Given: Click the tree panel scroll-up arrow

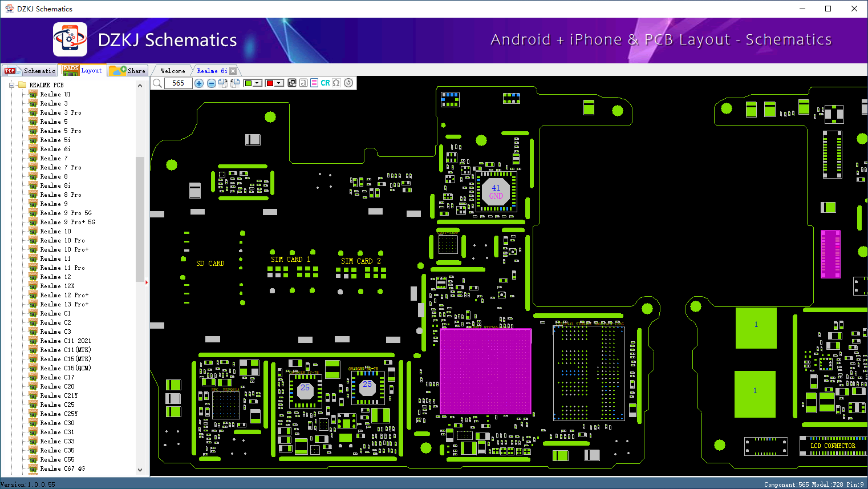Looking at the screenshot, I should (x=140, y=86).
